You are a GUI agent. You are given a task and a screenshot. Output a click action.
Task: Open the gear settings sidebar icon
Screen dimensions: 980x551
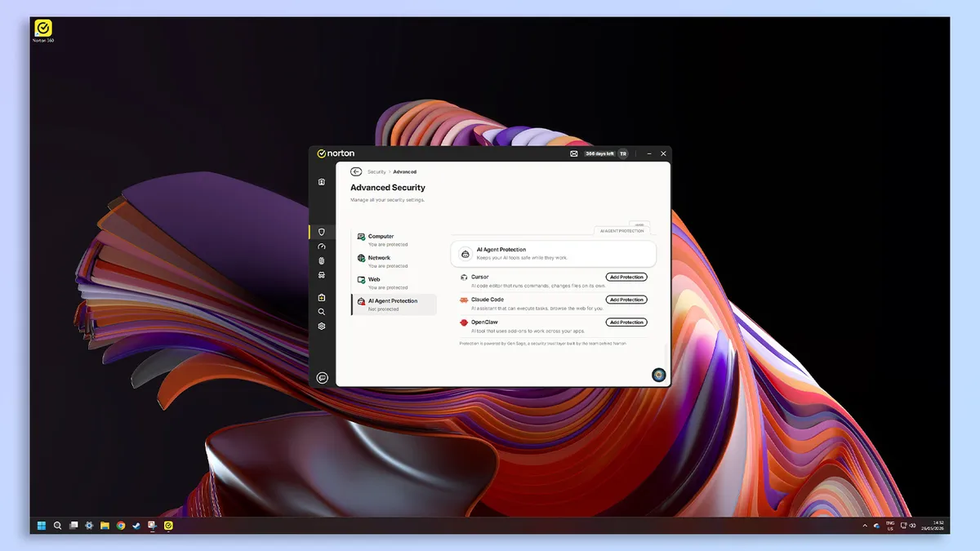click(x=322, y=326)
